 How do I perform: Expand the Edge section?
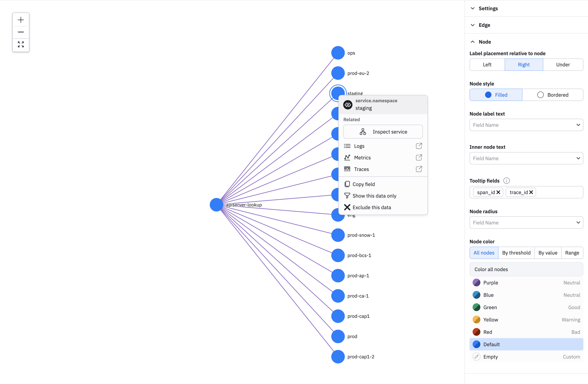pyautogui.click(x=484, y=25)
